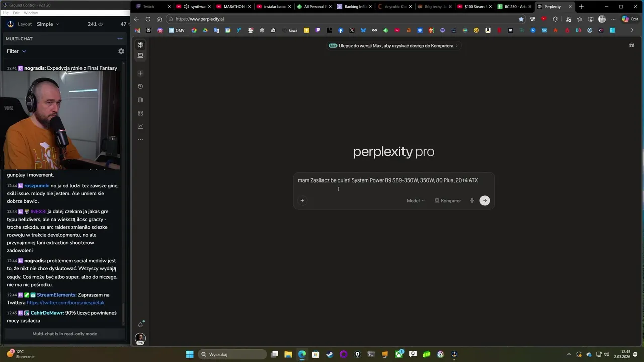Click the attach plus icon in prompt box
Screen dimensions: 644x362
tap(302, 201)
